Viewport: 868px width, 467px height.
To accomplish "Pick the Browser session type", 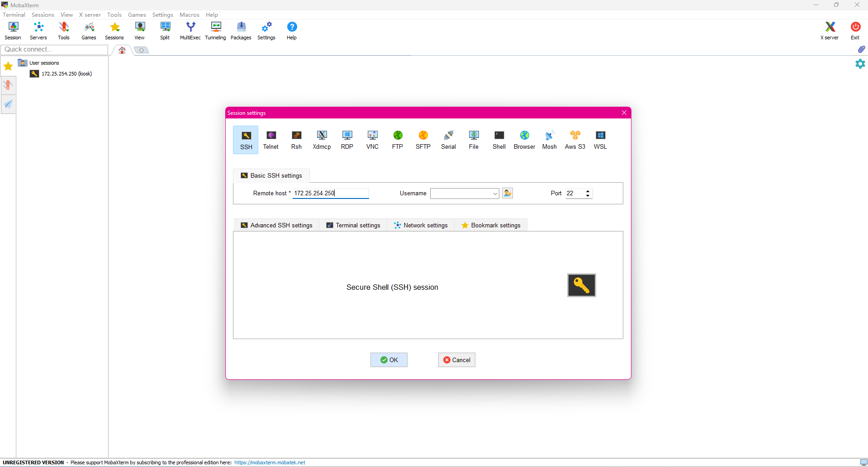I will pyautogui.click(x=524, y=140).
